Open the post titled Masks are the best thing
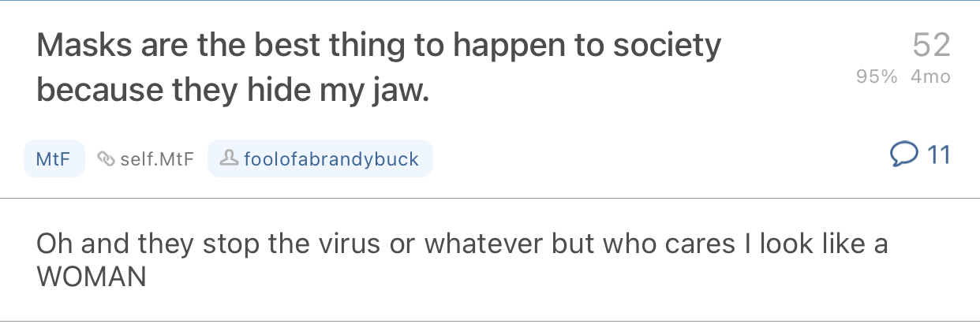 pyautogui.click(x=379, y=69)
